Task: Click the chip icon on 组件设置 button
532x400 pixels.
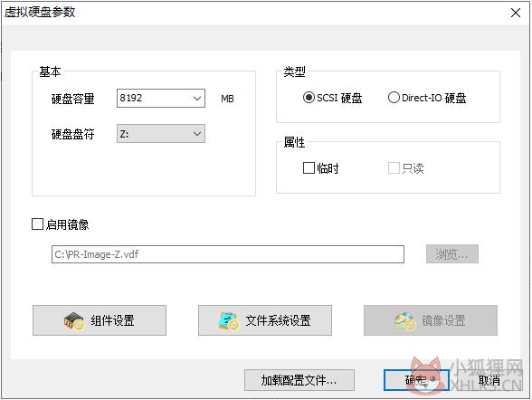Action: [x=73, y=321]
